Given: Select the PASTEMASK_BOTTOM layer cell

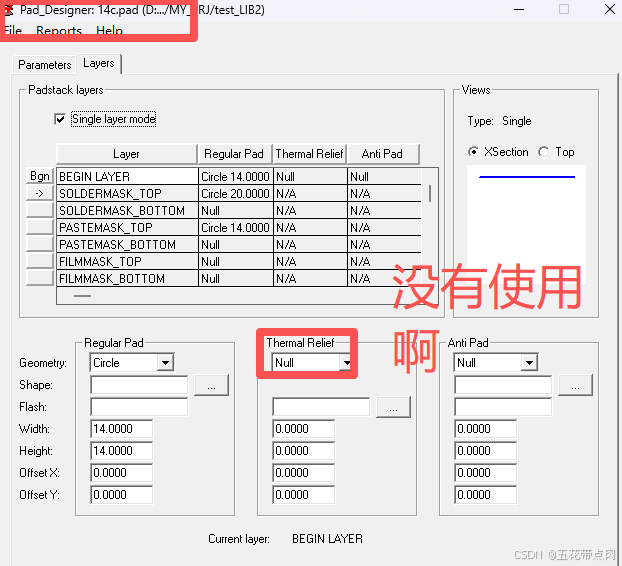Looking at the screenshot, I should 127,245.
